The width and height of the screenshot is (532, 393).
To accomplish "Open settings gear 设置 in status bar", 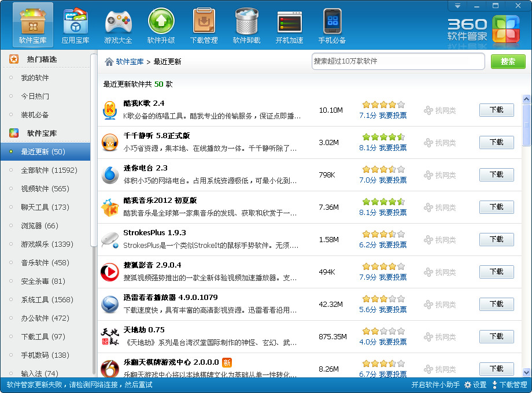I will click(475, 385).
